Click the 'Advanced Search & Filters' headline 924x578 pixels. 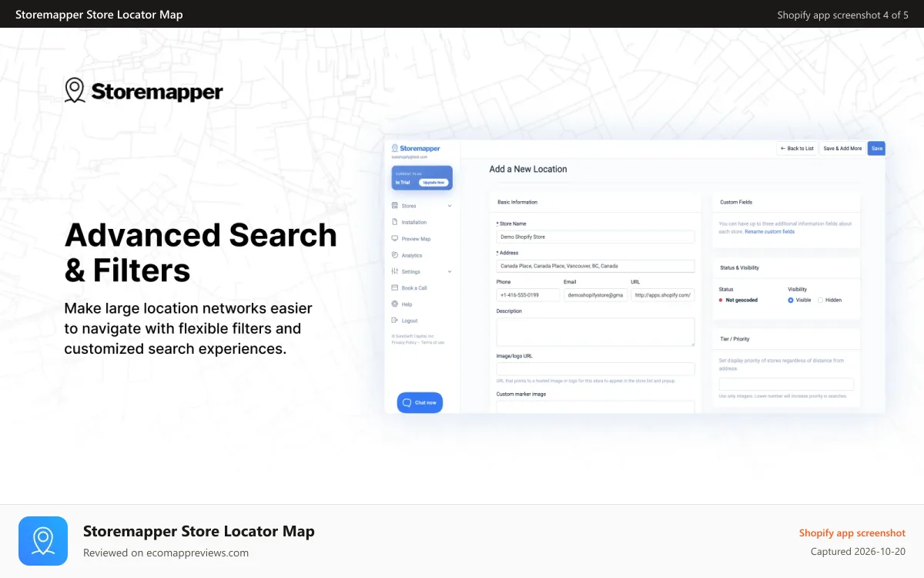201,253
